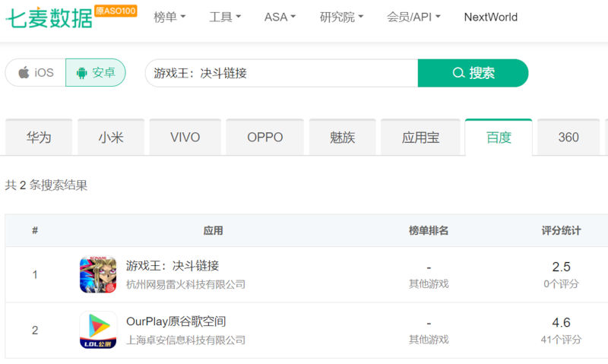Expand the 工具 dropdown menu
Viewport: 608px width, 364px height.
(225, 17)
